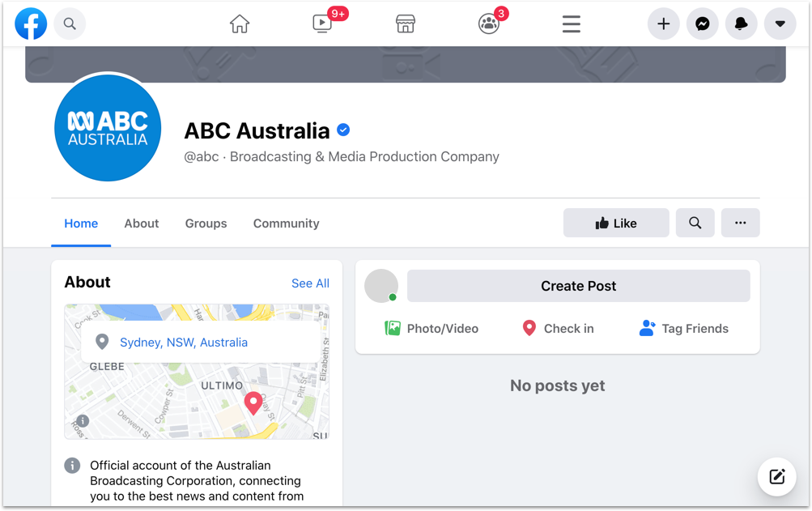Switch to the About tab
This screenshot has height=511, width=812.
point(142,224)
